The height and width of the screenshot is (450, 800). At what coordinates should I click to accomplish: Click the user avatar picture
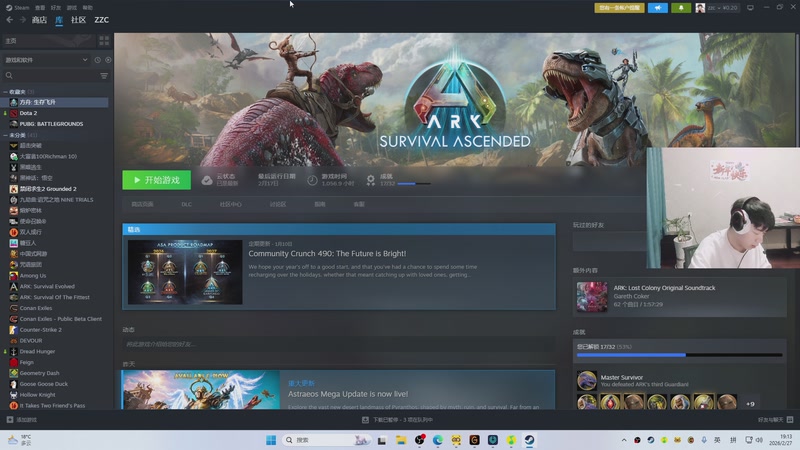[x=700, y=8]
